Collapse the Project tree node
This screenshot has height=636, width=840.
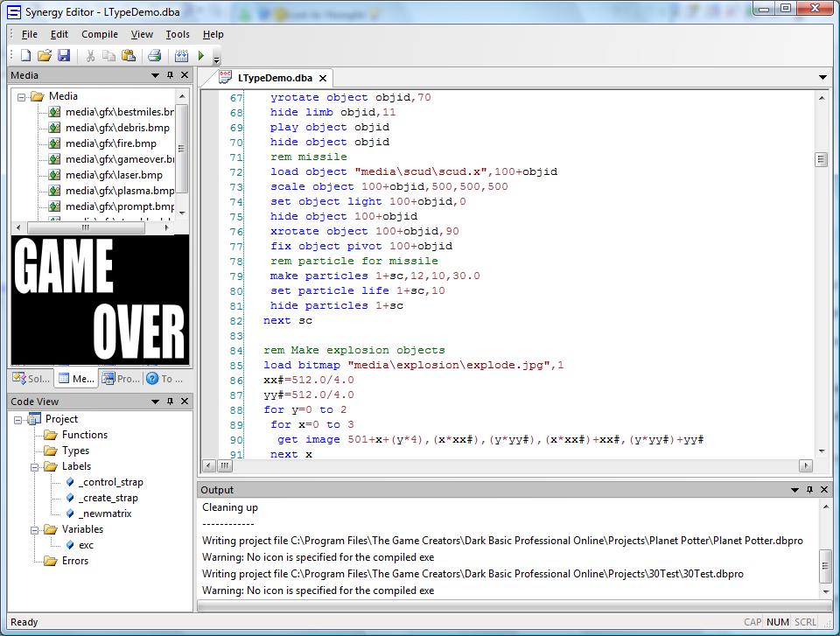(x=17, y=420)
